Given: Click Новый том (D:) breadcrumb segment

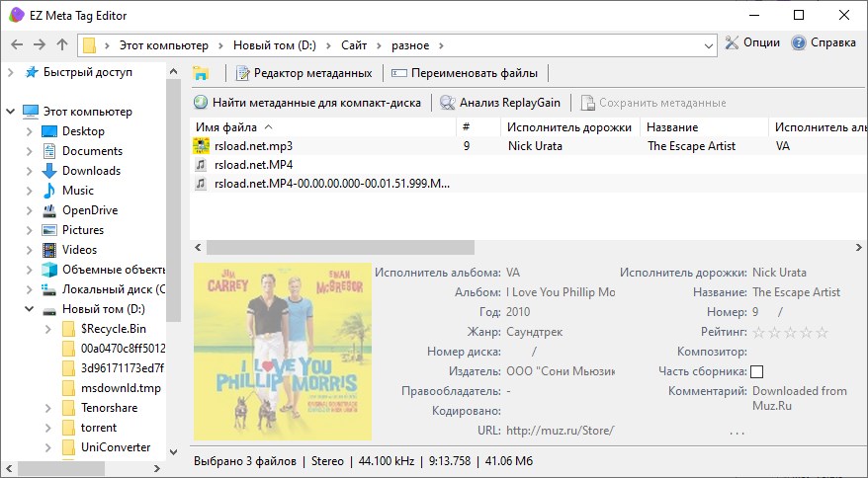Looking at the screenshot, I should [x=275, y=45].
